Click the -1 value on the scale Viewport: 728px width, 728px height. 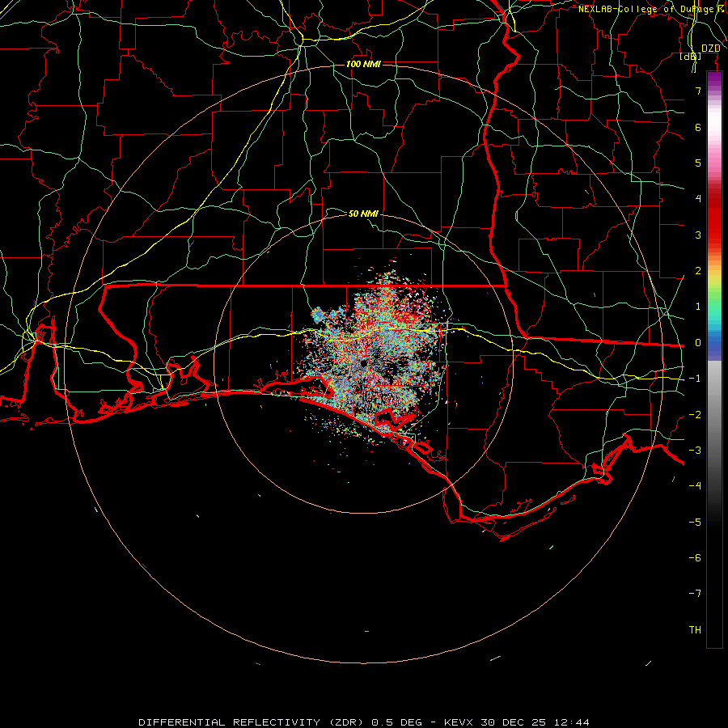tap(695, 379)
